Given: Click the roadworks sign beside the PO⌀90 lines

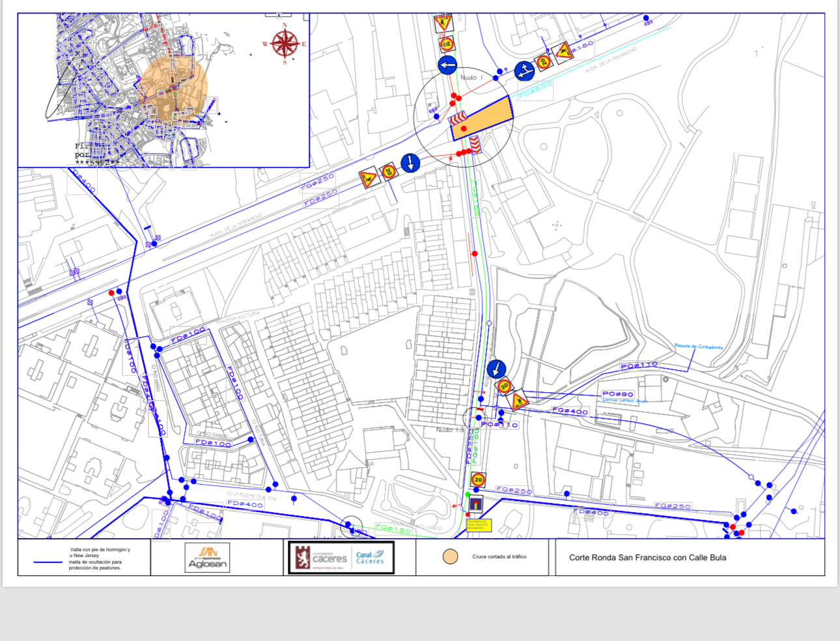Looking at the screenshot, I should (x=518, y=400).
